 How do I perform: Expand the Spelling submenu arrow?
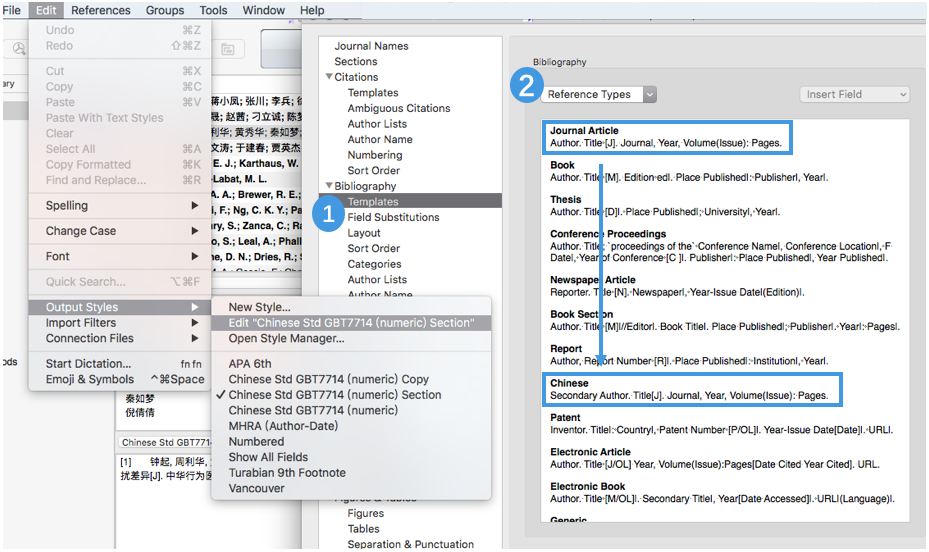[195, 206]
